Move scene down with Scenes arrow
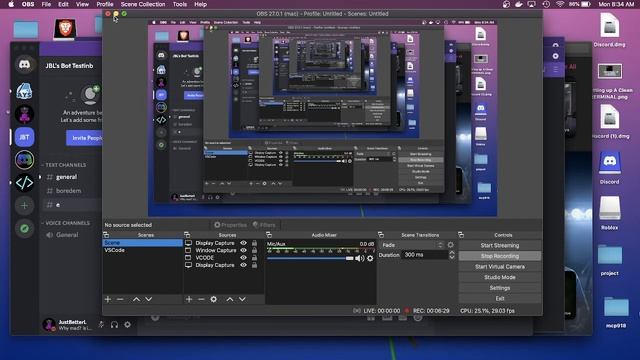This screenshot has height=360, width=640. pos(149,299)
